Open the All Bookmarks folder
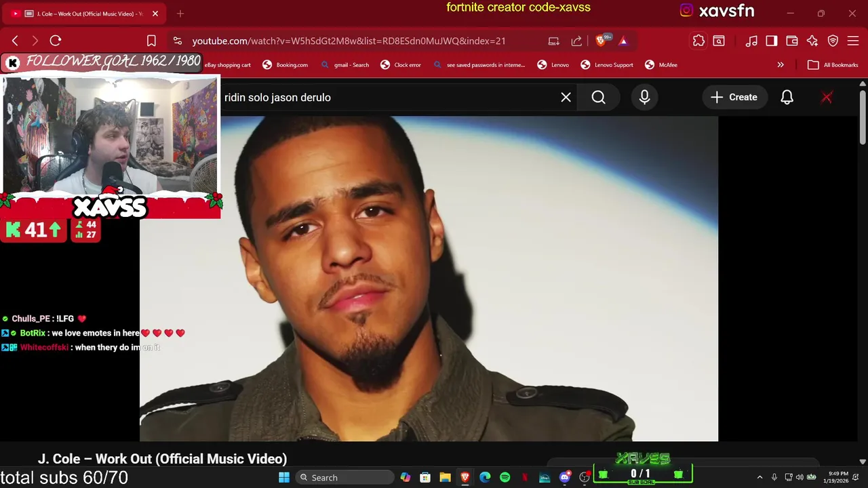 833,65
